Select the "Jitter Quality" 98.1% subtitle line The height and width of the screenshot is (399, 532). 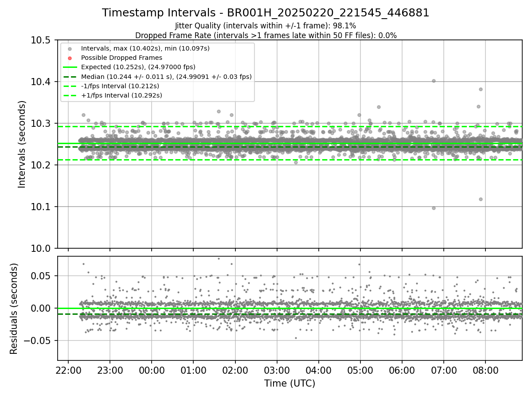pyautogui.click(x=266, y=26)
